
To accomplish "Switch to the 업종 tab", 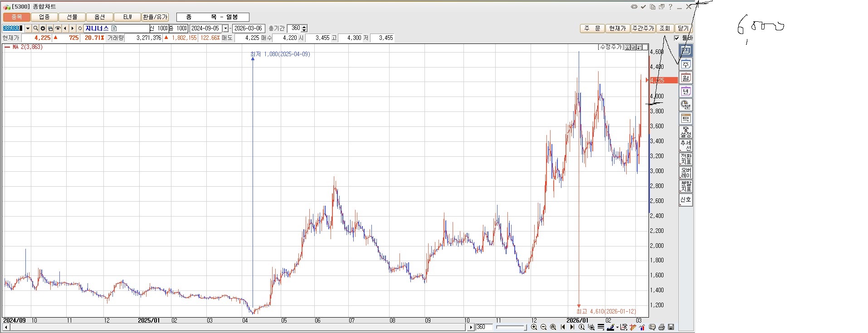I will (x=44, y=17).
